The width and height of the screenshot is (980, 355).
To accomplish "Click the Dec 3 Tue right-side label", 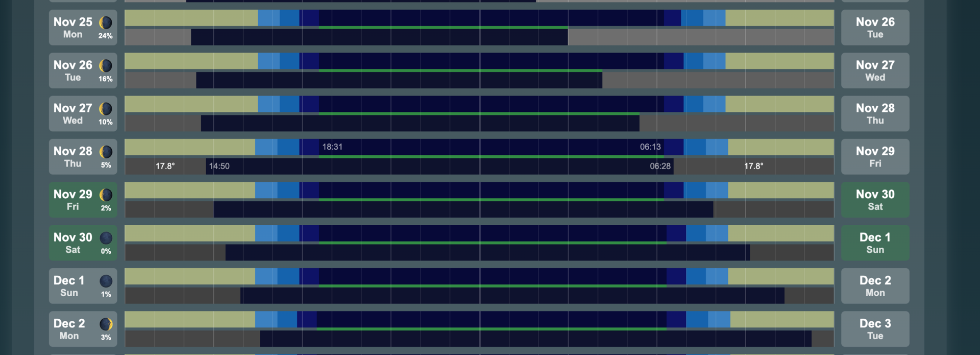I will point(875,329).
